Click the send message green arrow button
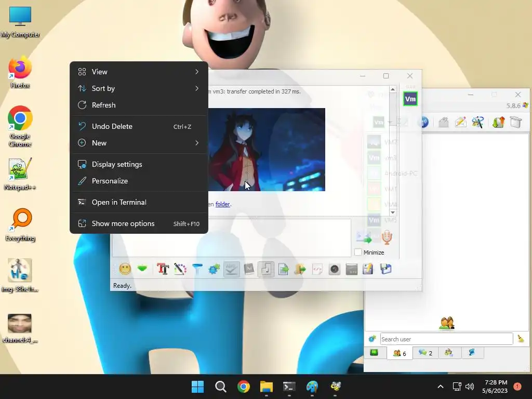The image size is (532, 399). (x=364, y=237)
